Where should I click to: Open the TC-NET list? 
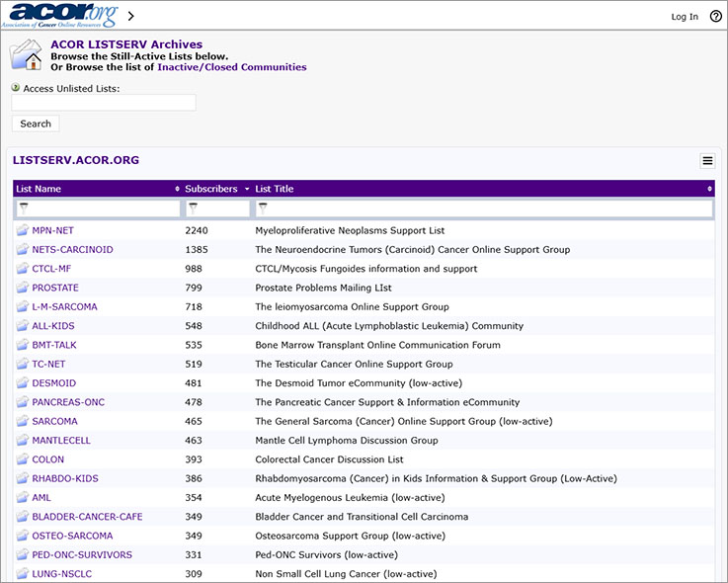(48, 364)
